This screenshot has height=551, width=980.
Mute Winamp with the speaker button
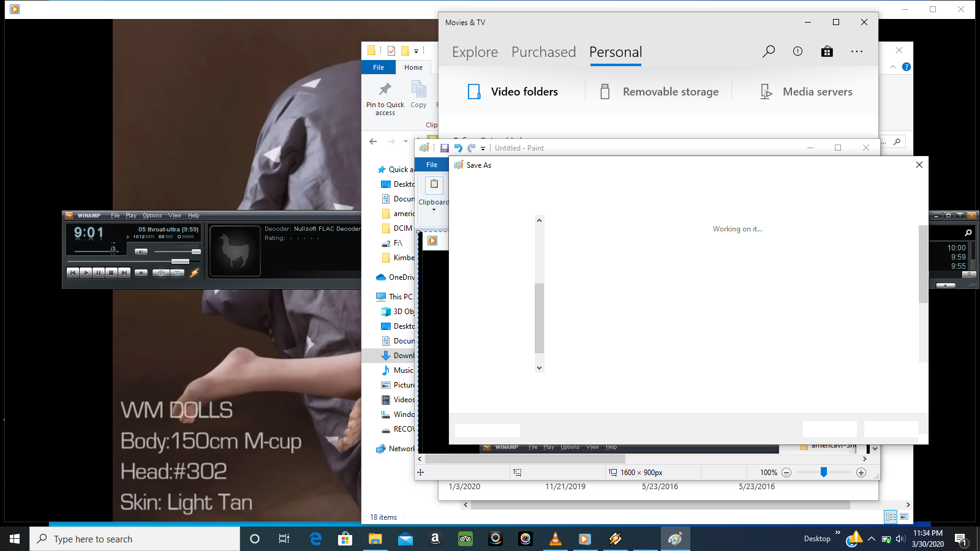click(x=141, y=252)
